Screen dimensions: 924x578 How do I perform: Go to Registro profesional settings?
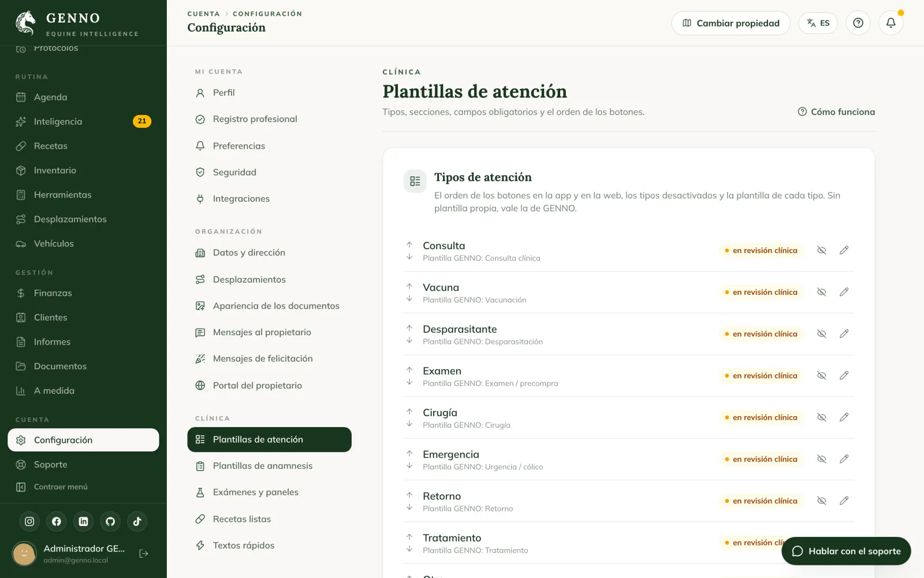click(269, 119)
